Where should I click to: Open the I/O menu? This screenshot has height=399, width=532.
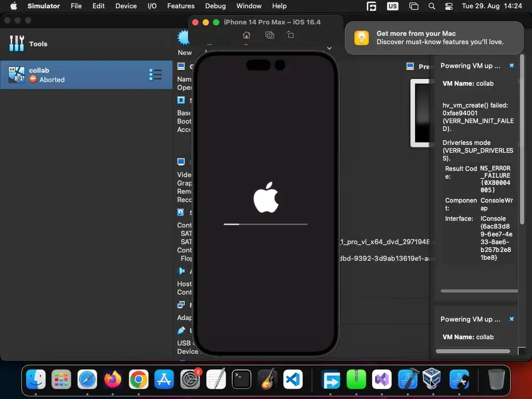(x=152, y=6)
